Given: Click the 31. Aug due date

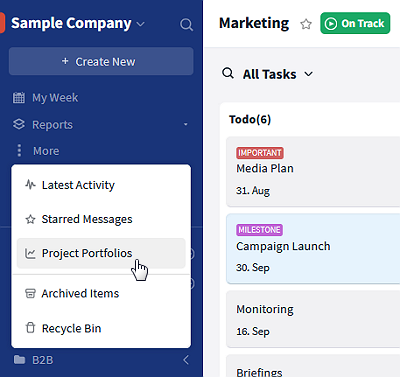Looking at the screenshot, I should coord(253,191).
